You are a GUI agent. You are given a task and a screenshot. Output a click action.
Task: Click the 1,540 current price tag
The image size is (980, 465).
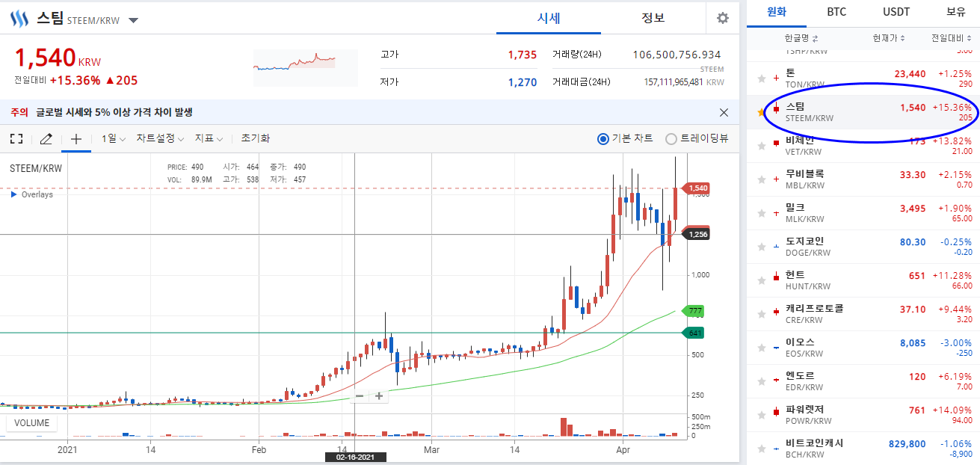(x=697, y=188)
